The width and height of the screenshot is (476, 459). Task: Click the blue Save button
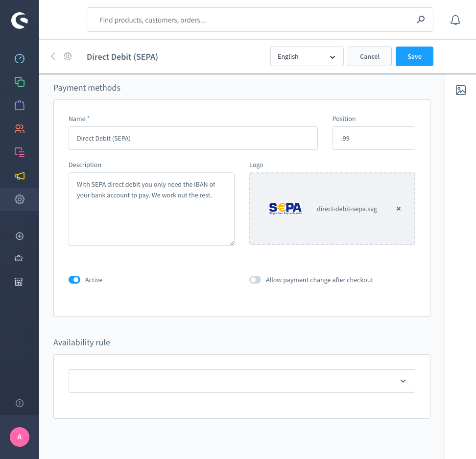414,56
